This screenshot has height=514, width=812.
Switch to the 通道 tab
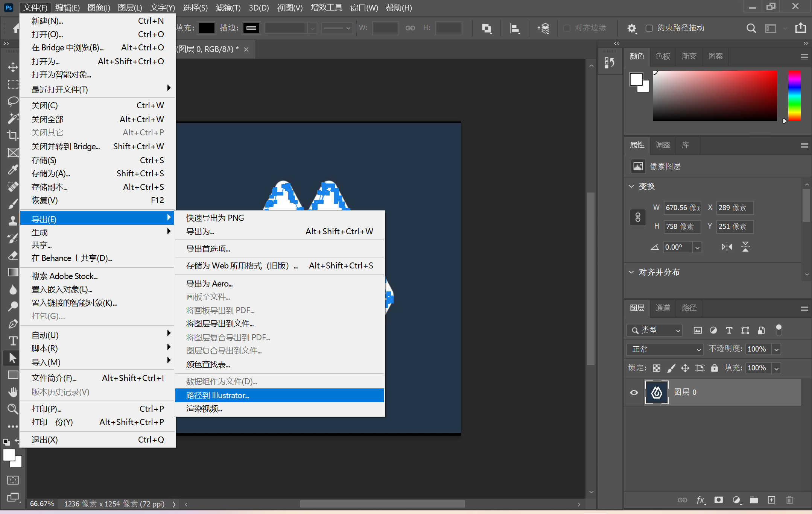tap(663, 308)
